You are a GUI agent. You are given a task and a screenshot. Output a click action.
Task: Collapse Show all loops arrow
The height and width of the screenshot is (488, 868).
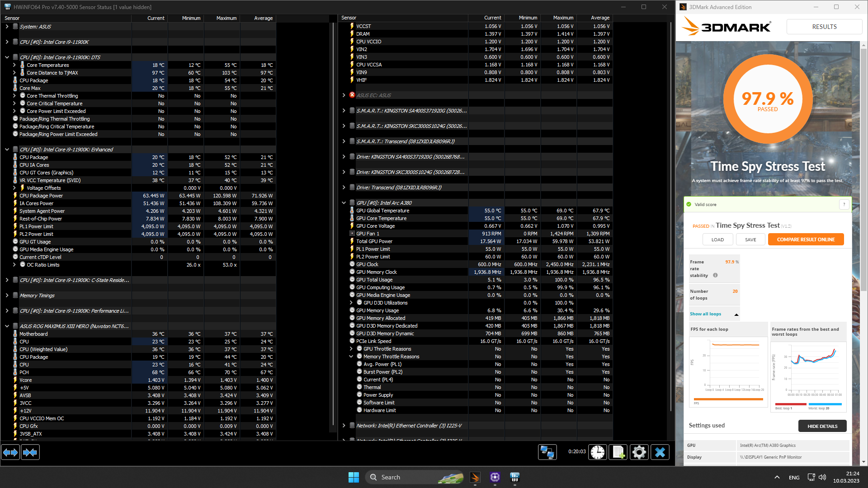pos(736,314)
